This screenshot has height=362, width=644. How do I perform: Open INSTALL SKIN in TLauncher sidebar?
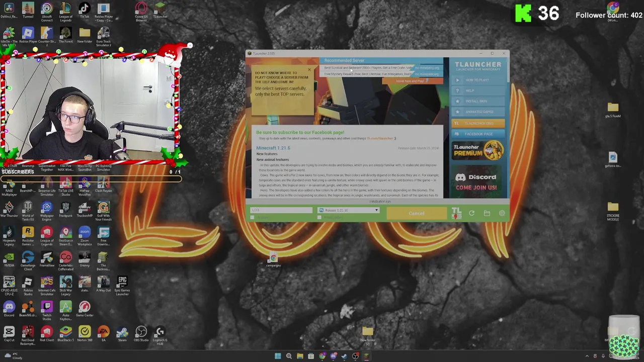point(477,101)
